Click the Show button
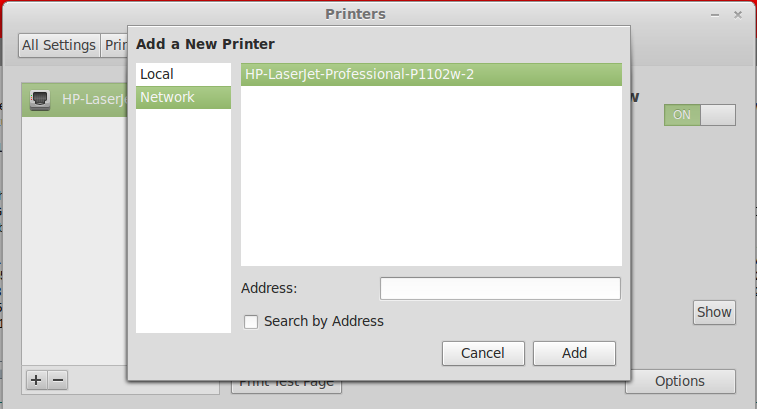Image resolution: width=757 pixels, height=409 pixels. 714,312
